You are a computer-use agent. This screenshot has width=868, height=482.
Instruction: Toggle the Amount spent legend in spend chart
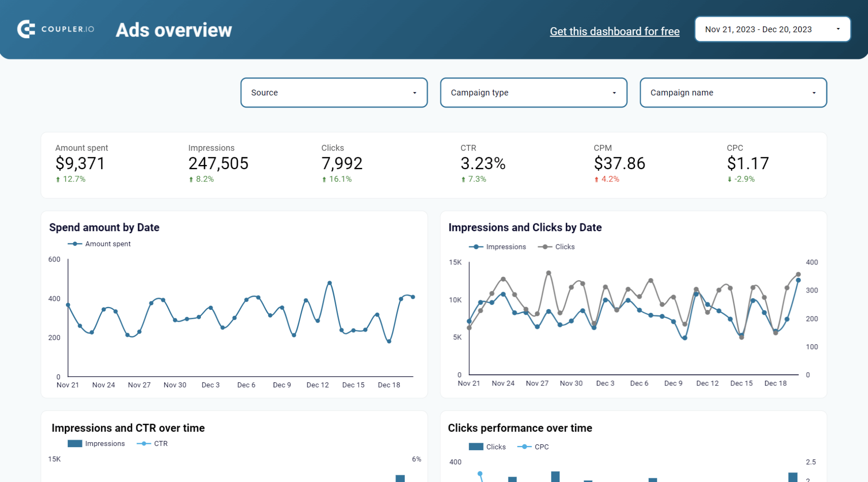click(99, 243)
